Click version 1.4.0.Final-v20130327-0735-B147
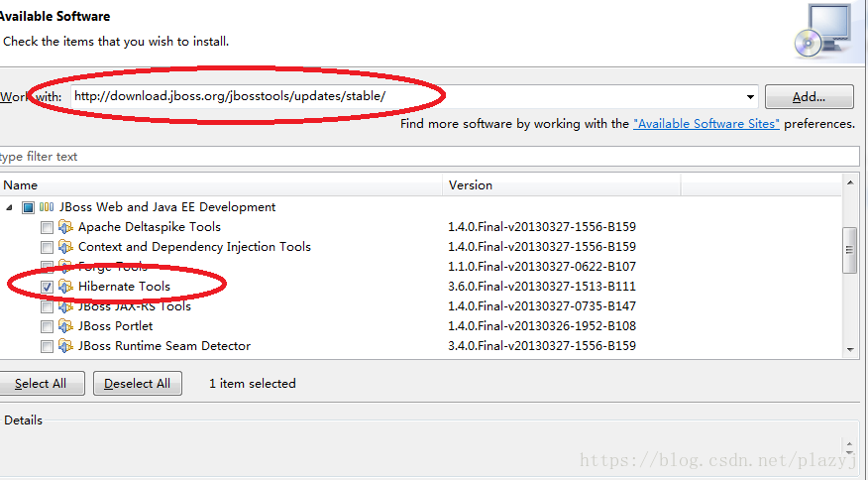 pos(542,306)
